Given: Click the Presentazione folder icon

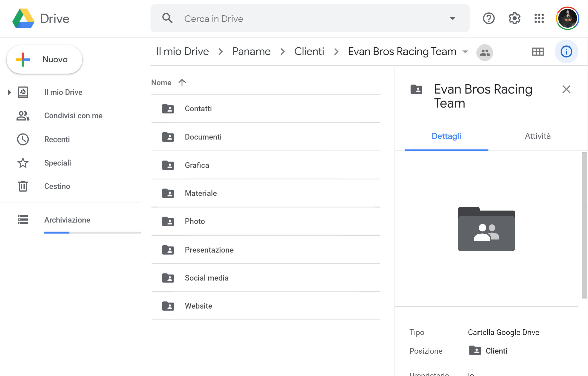Looking at the screenshot, I should pos(168,250).
